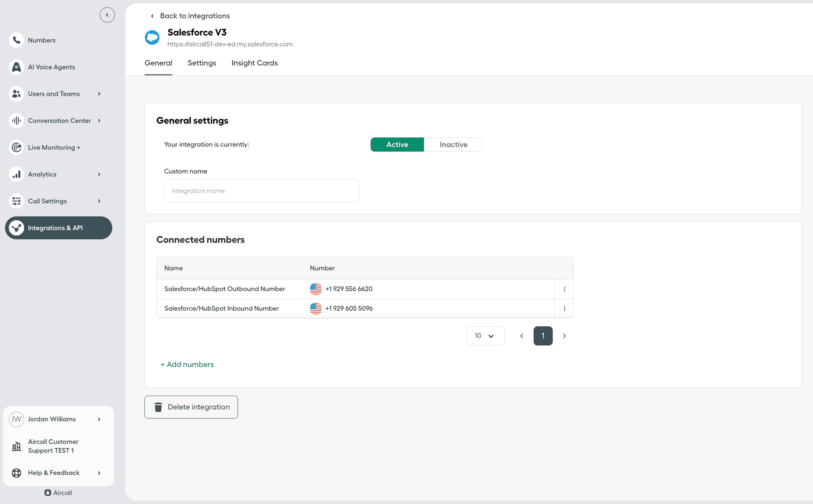813x504 pixels.
Task: Click the Live Monitoring radar icon
Action: click(17, 147)
